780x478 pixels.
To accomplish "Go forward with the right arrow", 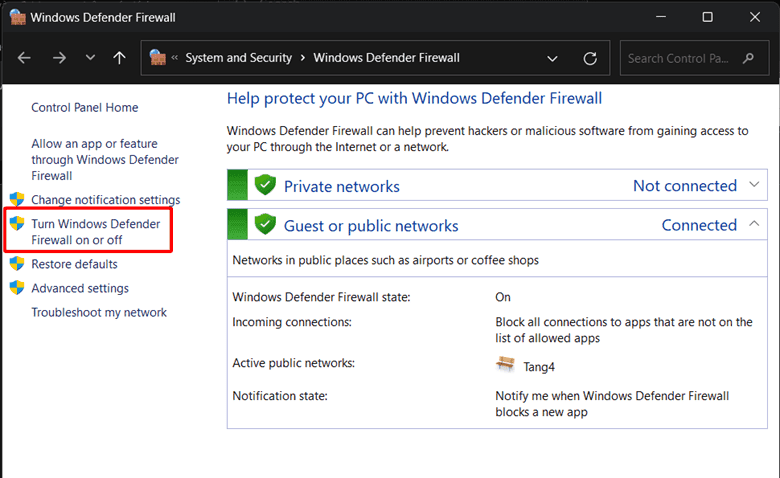I will (59, 58).
